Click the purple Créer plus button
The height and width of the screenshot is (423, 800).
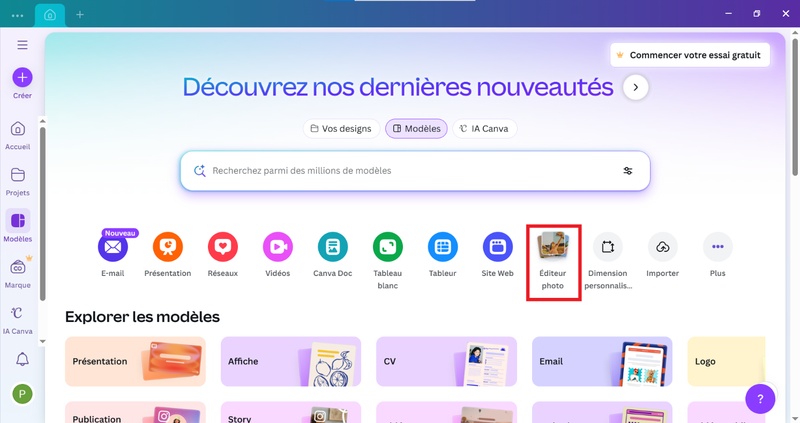click(x=22, y=78)
